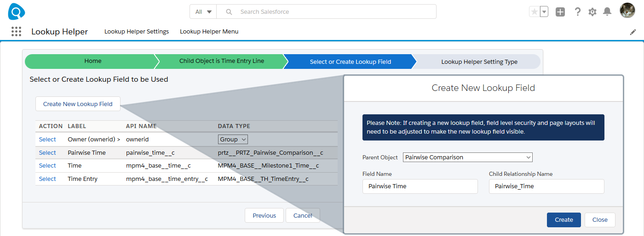Image resolution: width=644 pixels, height=236 pixels.
Task: Open global actions plus icon
Action: [x=560, y=12]
